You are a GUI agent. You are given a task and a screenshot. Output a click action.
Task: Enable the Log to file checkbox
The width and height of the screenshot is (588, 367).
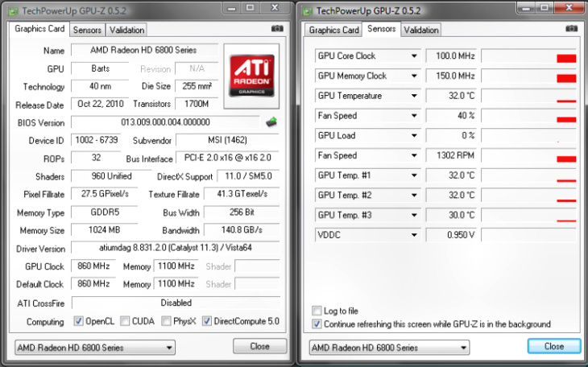click(x=317, y=311)
